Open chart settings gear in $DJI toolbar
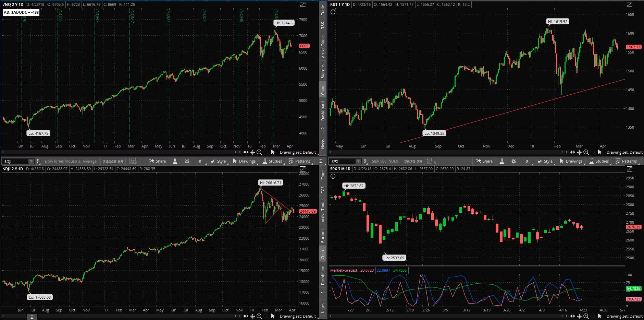This screenshot has height=320, width=644. pos(187,161)
